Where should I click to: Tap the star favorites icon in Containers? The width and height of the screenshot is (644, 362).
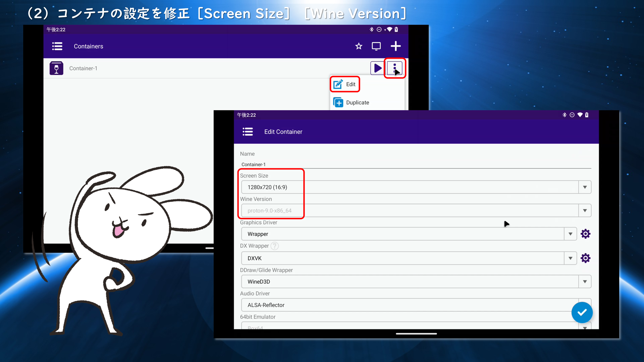tap(359, 46)
